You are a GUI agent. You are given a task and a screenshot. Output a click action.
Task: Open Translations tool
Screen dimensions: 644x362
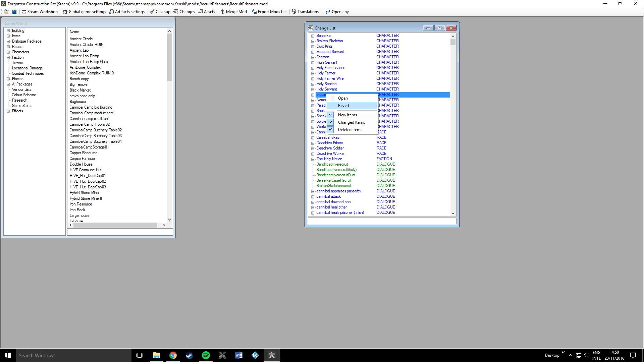pyautogui.click(x=305, y=12)
